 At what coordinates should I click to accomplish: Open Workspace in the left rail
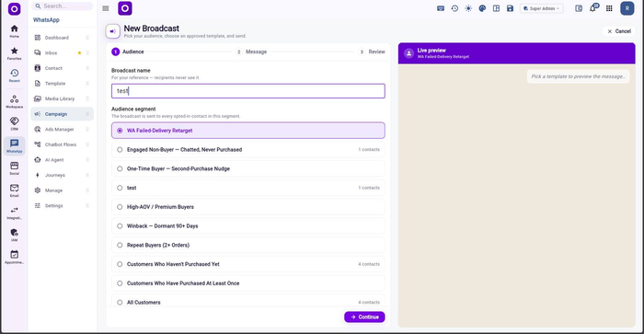tap(15, 101)
